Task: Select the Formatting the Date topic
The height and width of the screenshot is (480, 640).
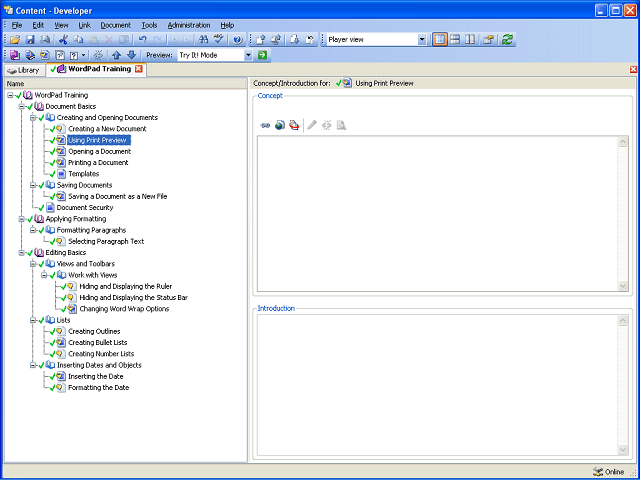Action: pos(98,388)
